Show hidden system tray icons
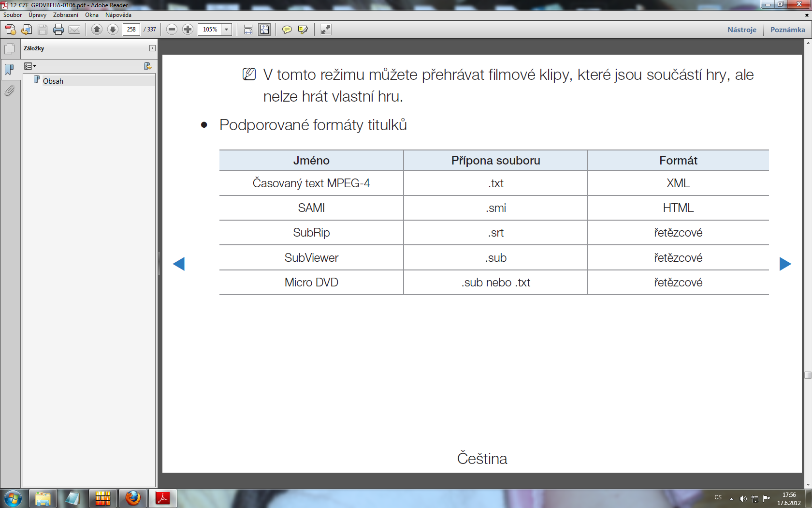The height and width of the screenshot is (508, 812). 731,499
